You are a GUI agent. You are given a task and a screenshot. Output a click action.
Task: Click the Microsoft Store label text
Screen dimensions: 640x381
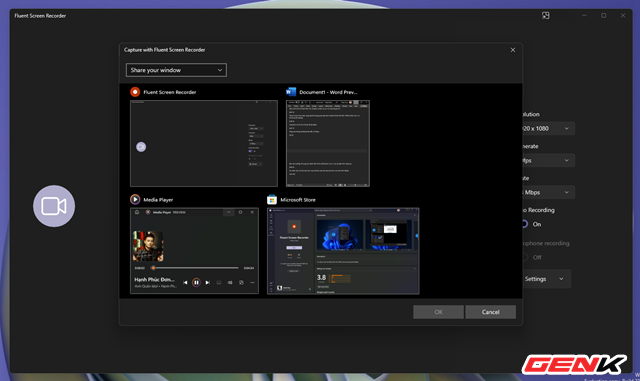(298, 200)
